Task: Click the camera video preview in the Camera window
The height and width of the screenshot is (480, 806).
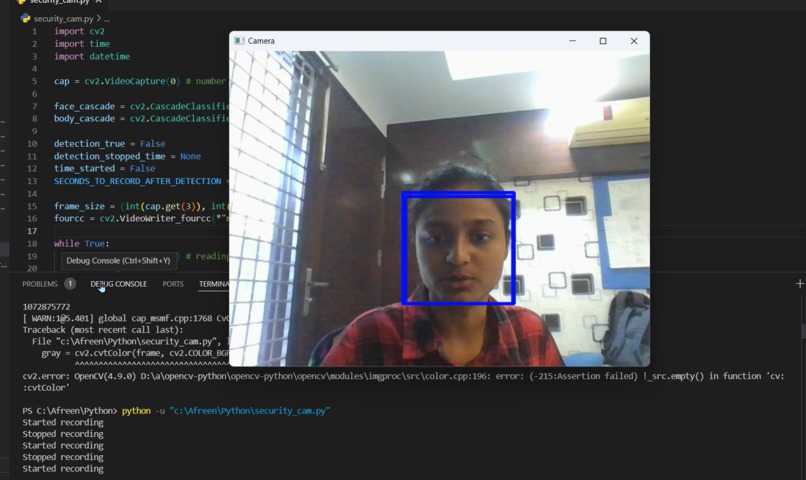Action: [439, 208]
